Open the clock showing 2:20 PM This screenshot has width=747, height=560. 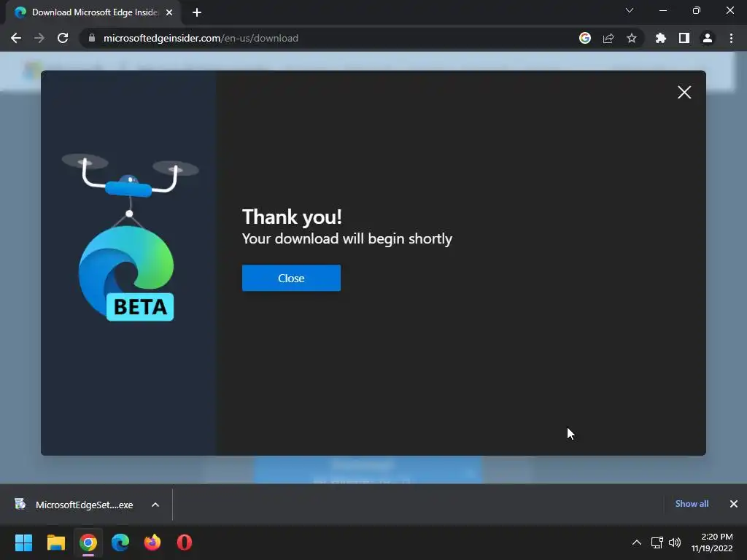pos(712,542)
